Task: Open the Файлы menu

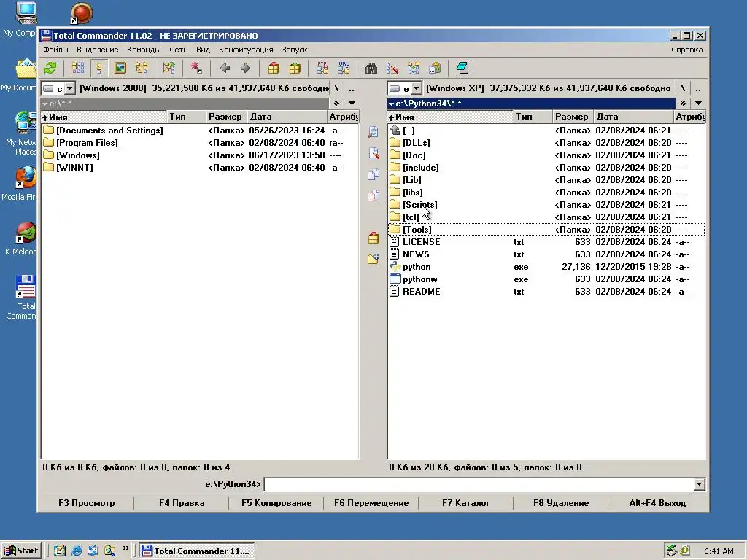Action: (x=55, y=50)
